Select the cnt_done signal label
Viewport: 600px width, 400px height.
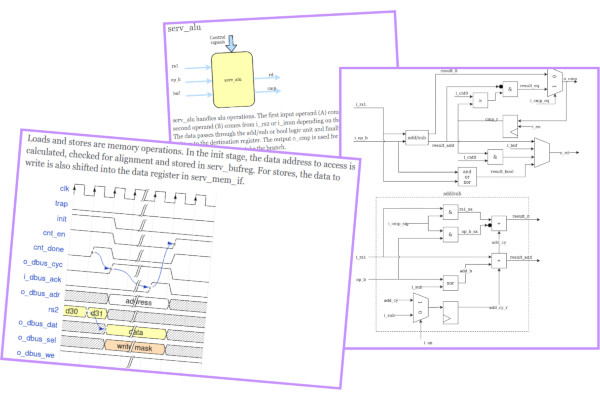click(48, 248)
